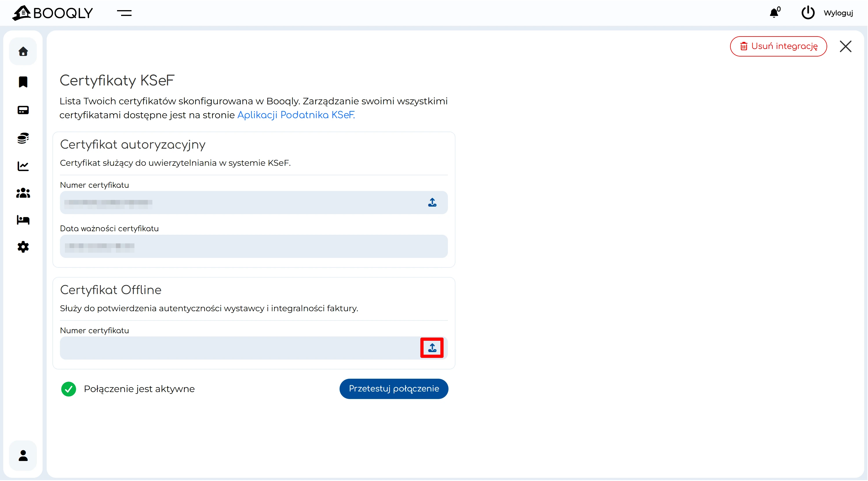Click the Usuń integrację button
This screenshot has height=481, width=868.
(x=778, y=46)
